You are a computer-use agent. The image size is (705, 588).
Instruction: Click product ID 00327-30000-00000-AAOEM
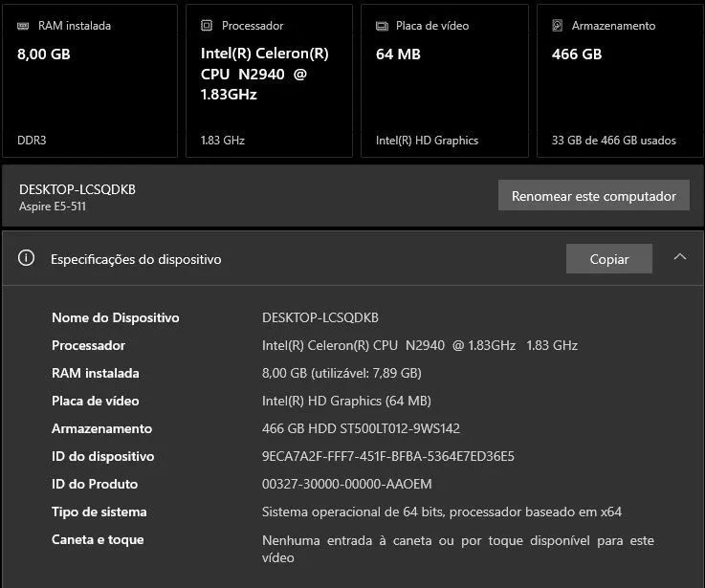[x=346, y=484]
